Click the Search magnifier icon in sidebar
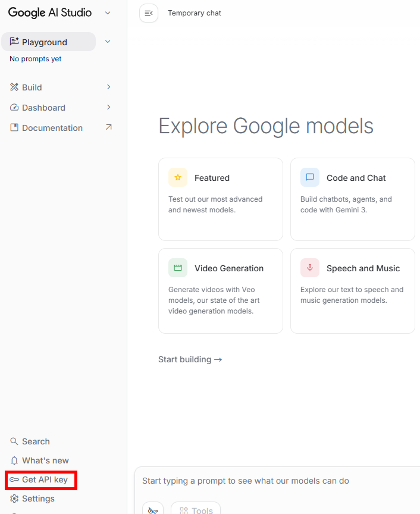The height and width of the screenshot is (514, 420). click(14, 441)
